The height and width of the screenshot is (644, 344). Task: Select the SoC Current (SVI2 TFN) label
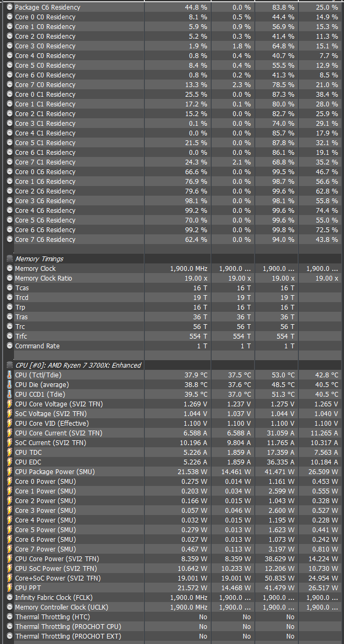(51, 443)
